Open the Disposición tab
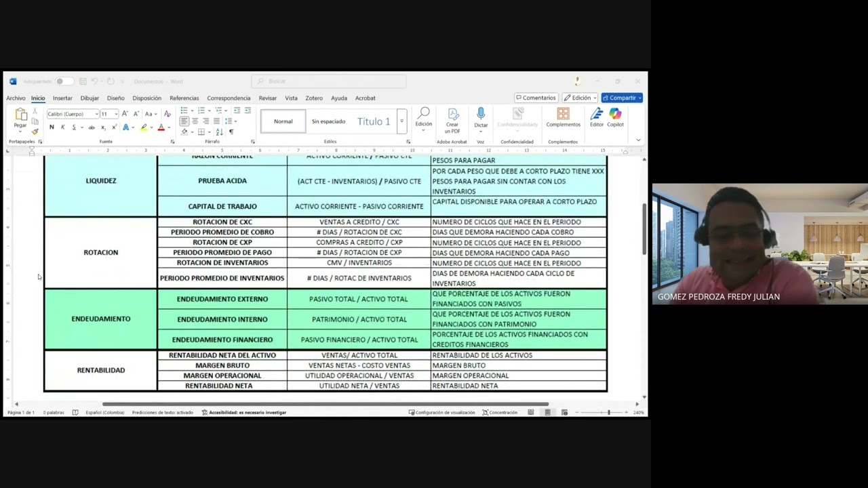The image size is (868, 488). tap(147, 98)
